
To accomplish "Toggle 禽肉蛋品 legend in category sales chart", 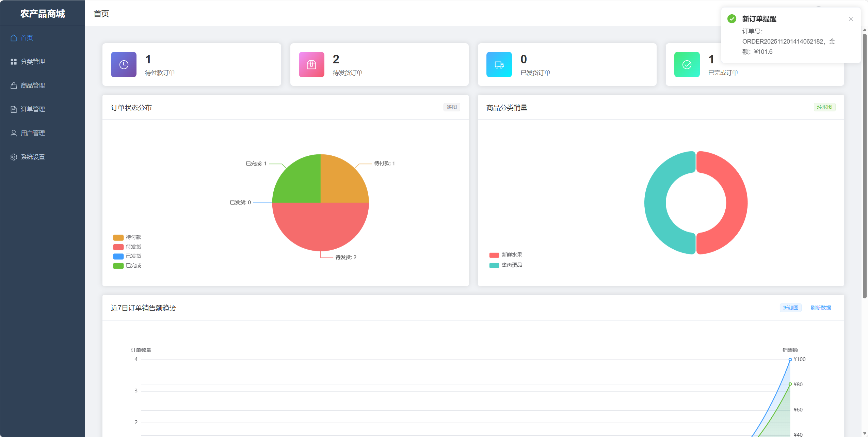I will point(506,265).
